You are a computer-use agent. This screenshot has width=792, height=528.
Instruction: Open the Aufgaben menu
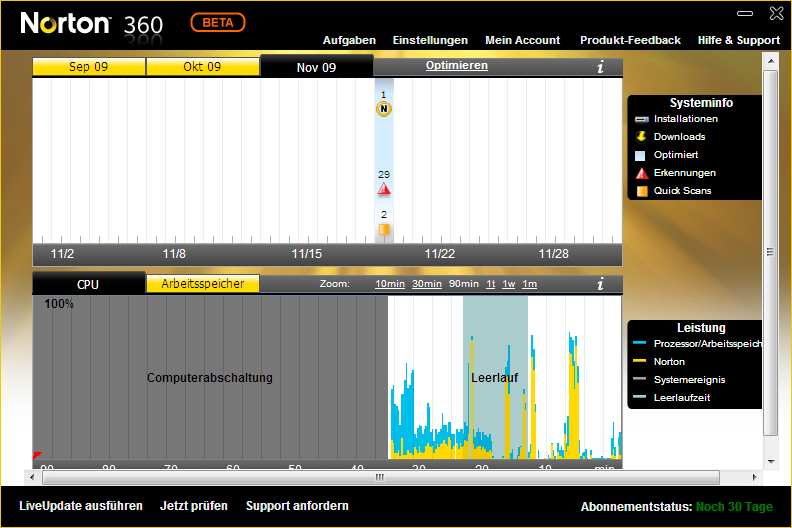pos(349,40)
